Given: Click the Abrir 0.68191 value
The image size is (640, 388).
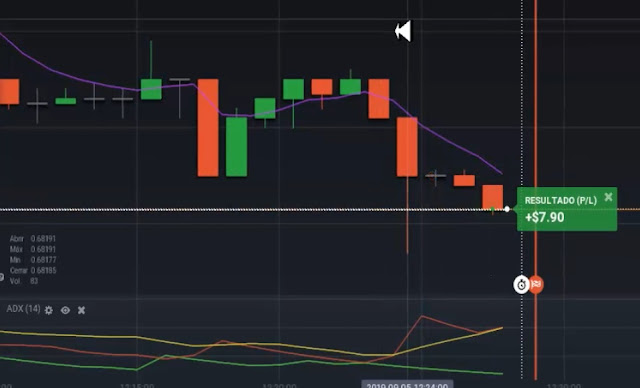Looking at the screenshot, I should (x=43, y=239).
